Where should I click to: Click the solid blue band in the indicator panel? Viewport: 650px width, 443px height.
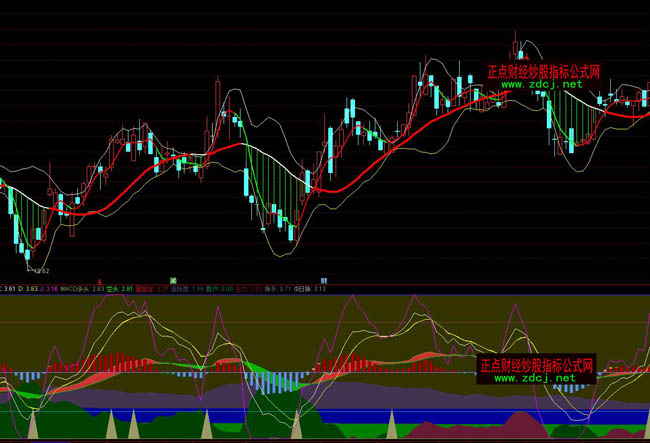[300, 415]
